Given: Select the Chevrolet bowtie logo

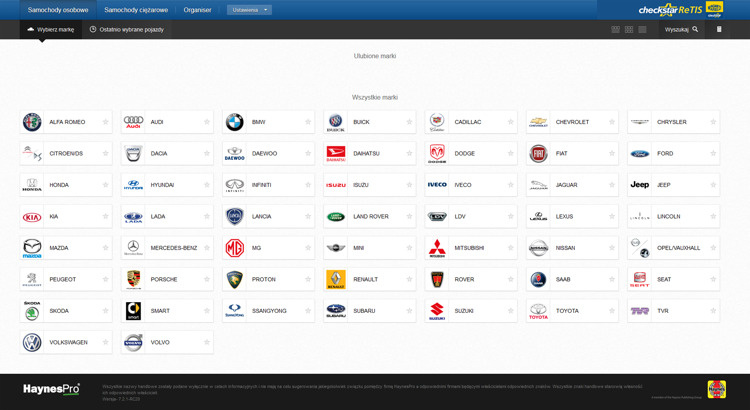Looking at the screenshot, I should pyautogui.click(x=538, y=122).
